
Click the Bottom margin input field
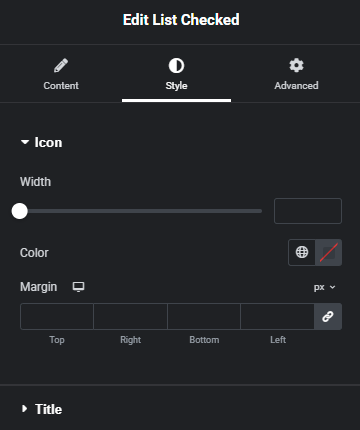pyautogui.click(x=204, y=316)
